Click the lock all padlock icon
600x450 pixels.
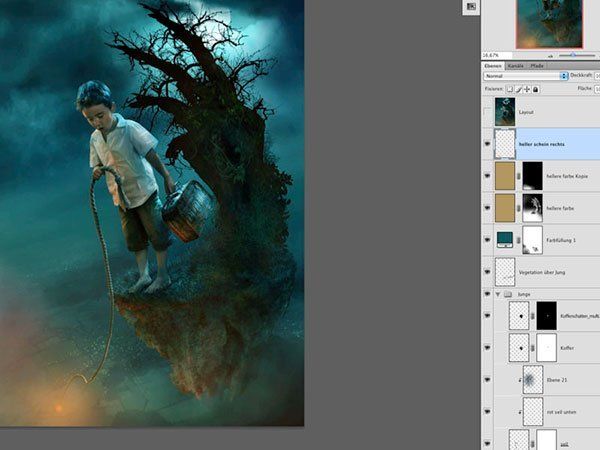(536, 90)
